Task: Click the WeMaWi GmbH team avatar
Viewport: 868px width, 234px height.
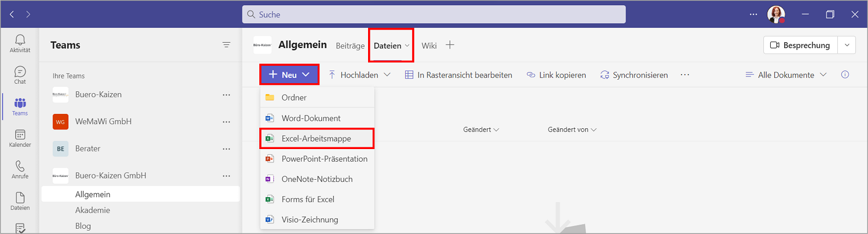Action: pyautogui.click(x=61, y=121)
